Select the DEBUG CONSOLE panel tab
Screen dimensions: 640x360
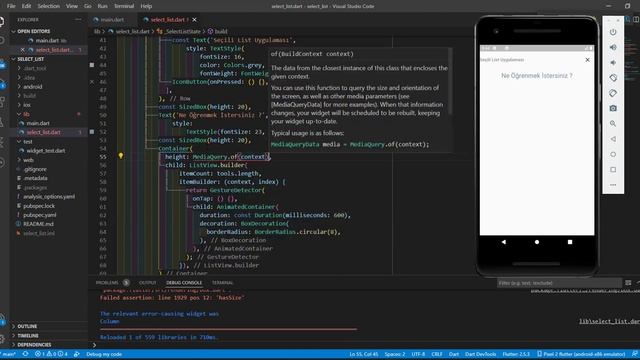(x=184, y=282)
